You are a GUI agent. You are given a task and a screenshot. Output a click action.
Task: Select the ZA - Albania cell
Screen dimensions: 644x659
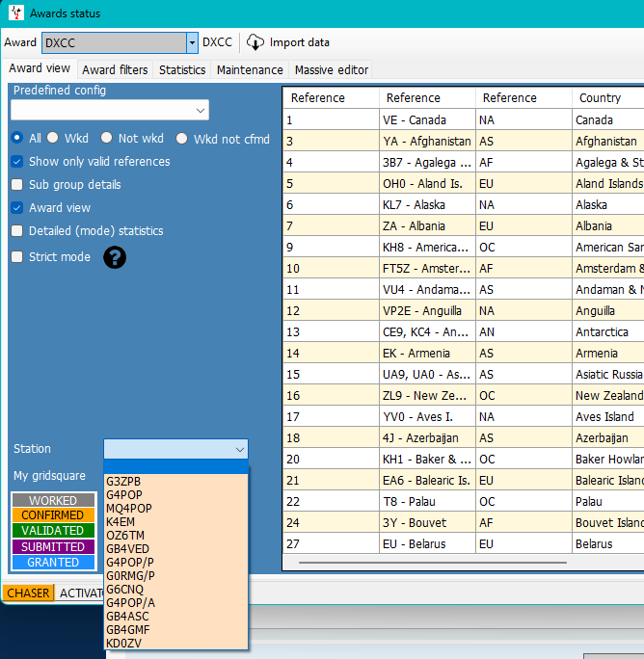pos(427,226)
